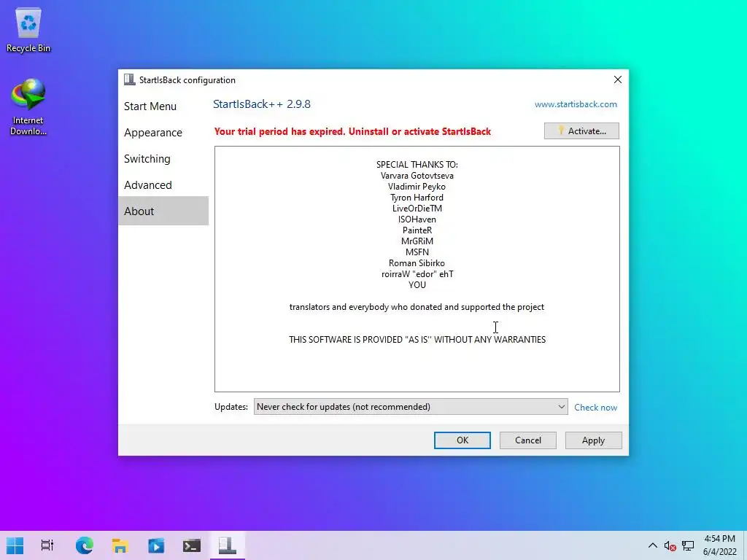The height and width of the screenshot is (560, 747).
Task: Confirm with the OK button
Action: tap(462, 440)
